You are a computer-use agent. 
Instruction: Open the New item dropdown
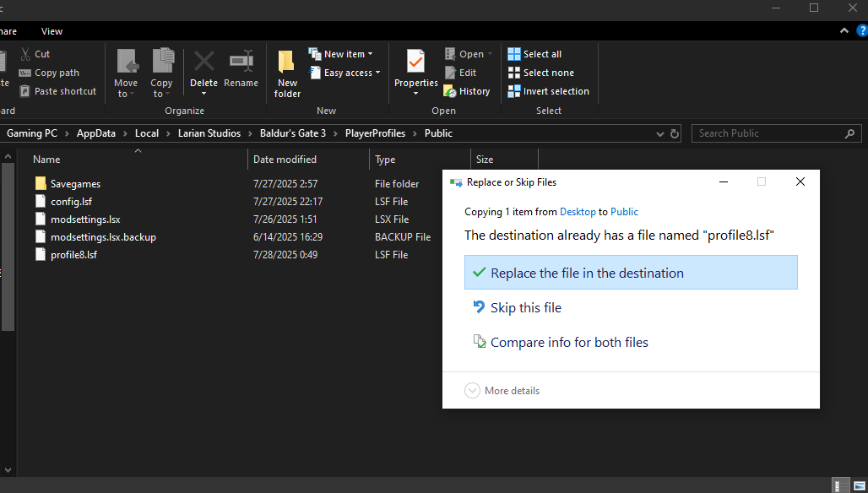tap(344, 54)
